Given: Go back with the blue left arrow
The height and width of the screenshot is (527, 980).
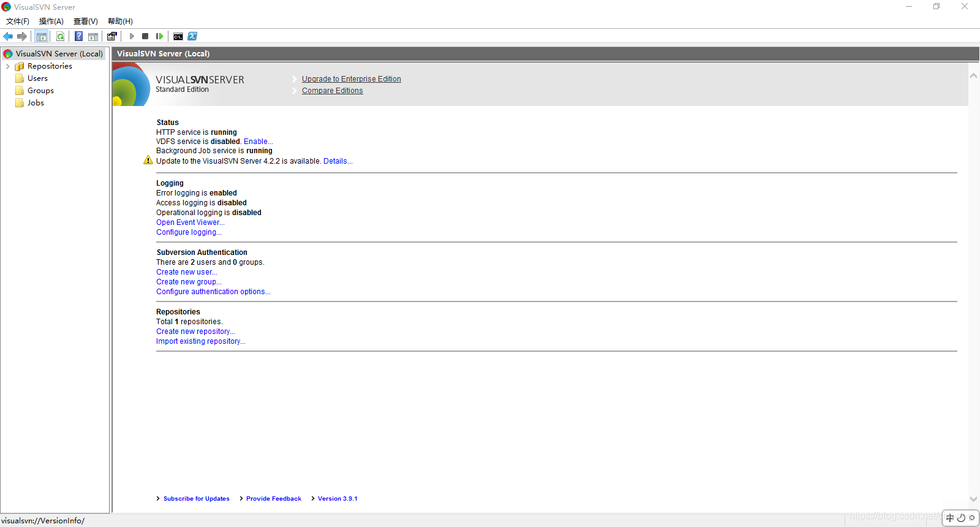Looking at the screenshot, I should (8, 36).
